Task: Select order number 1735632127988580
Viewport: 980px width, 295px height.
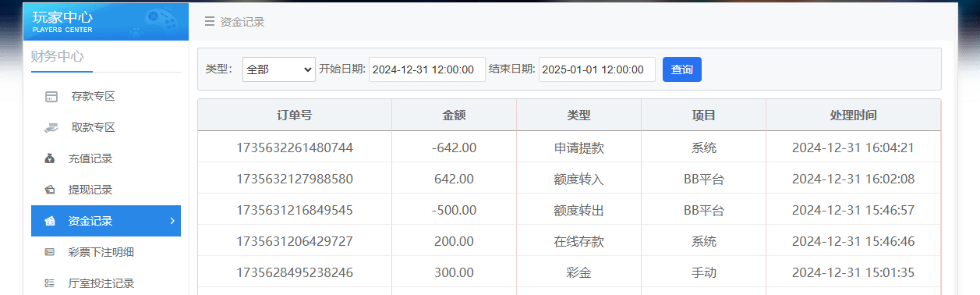Action: coord(295,179)
